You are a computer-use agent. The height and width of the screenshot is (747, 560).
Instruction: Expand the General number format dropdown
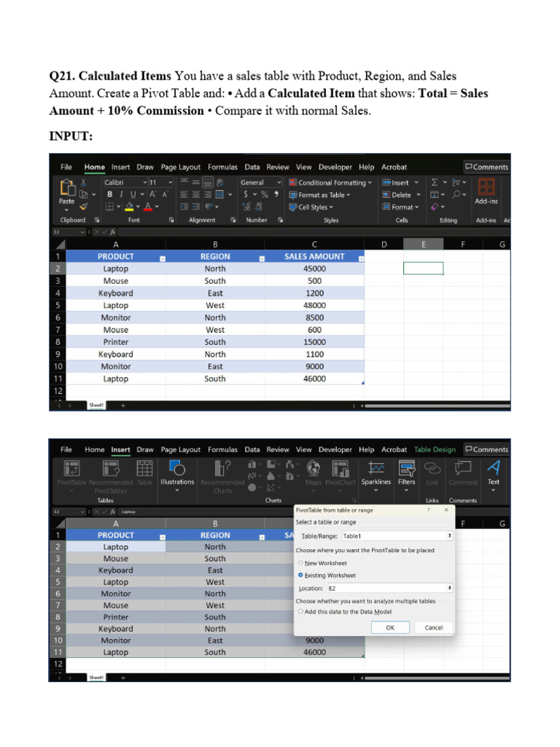click(261, 182)
